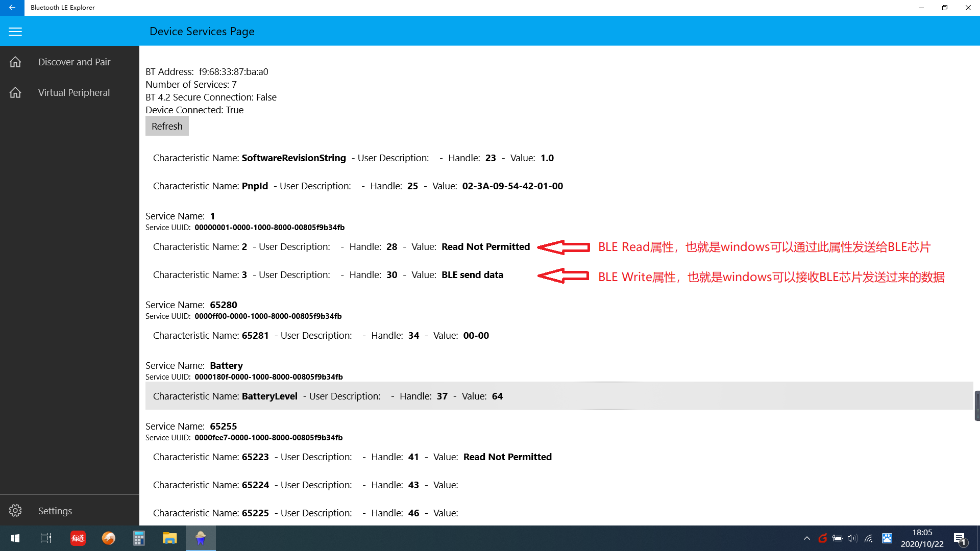This screenshot has width=980, height=551.
Task: Click the Settings gear icon
Action: [15, 510]
